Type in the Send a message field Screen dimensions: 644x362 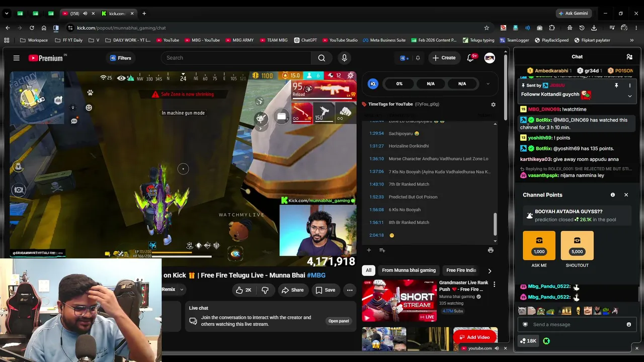click(577, 324)
